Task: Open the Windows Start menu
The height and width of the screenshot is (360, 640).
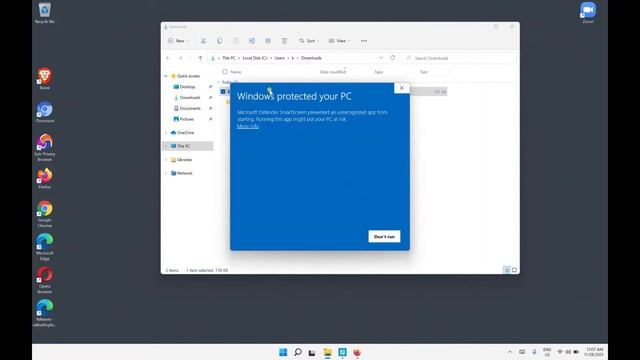Action: click(283, 352)
